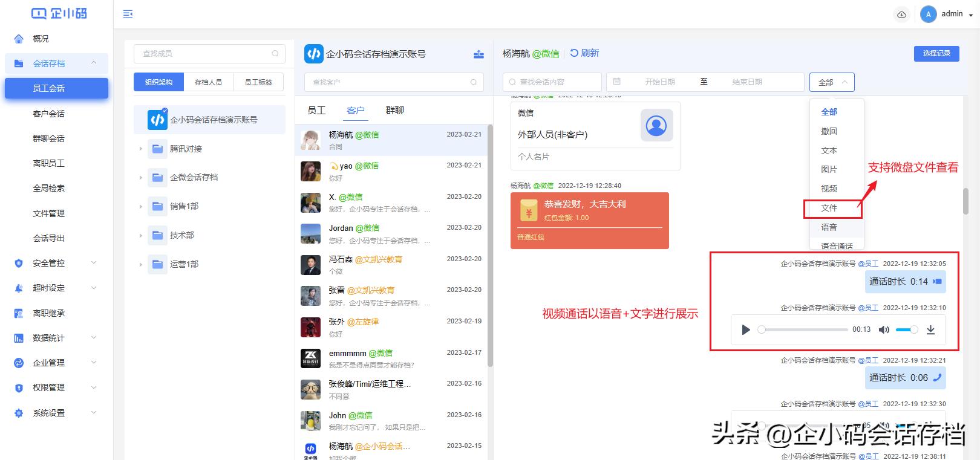Viewport: 980px width, 460px height.
Task: Open the admin avatar icon
Action: coord(928,15)
